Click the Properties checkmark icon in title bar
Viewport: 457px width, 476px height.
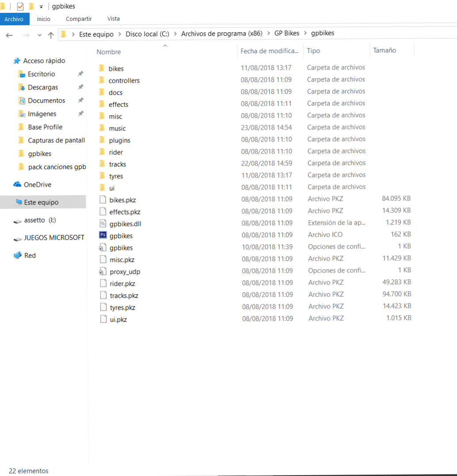[x=20, y=6]
